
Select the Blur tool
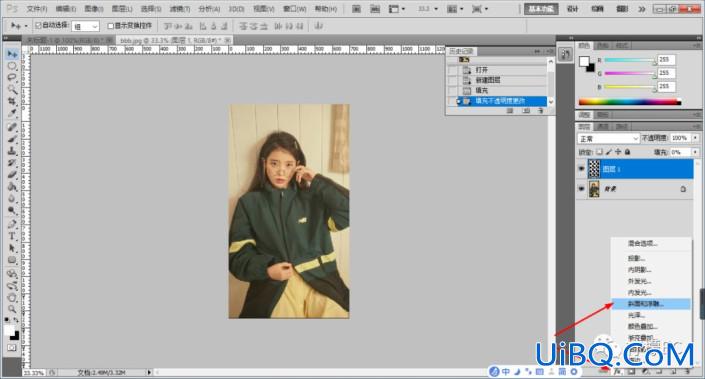point(12,198)
